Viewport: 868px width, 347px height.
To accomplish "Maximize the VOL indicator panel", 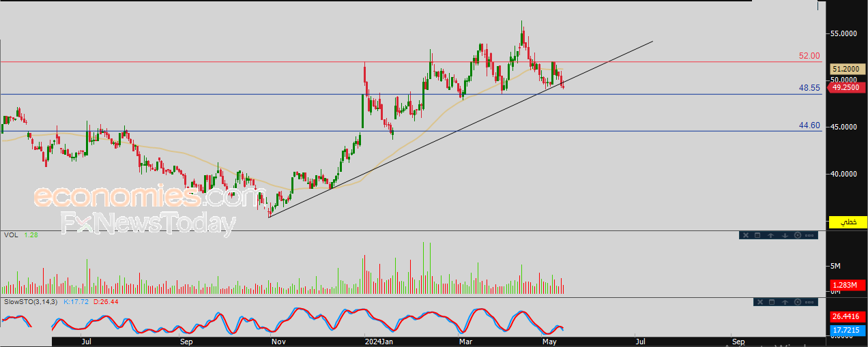I will point(757,235).
